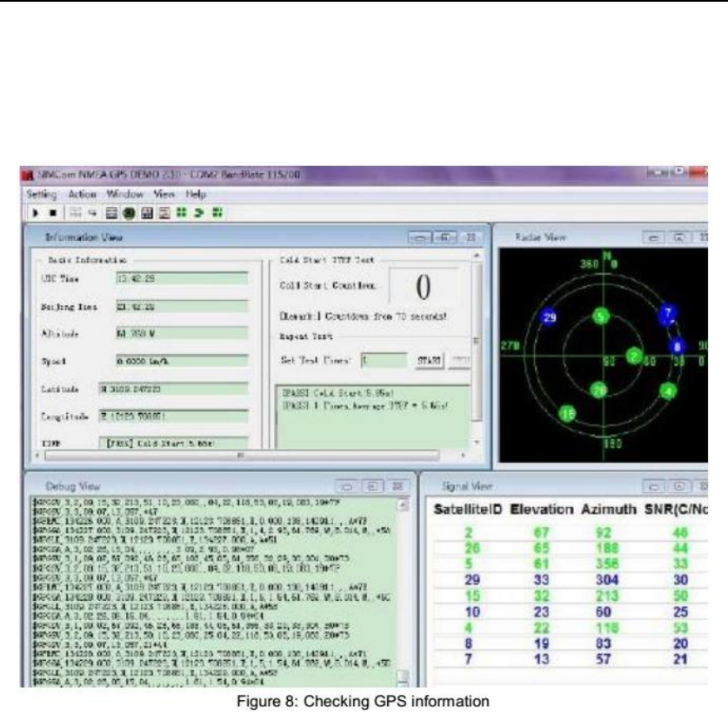Click the Signal View title bar
This screenshot has width=728, height=714.
tap(566, 486)
